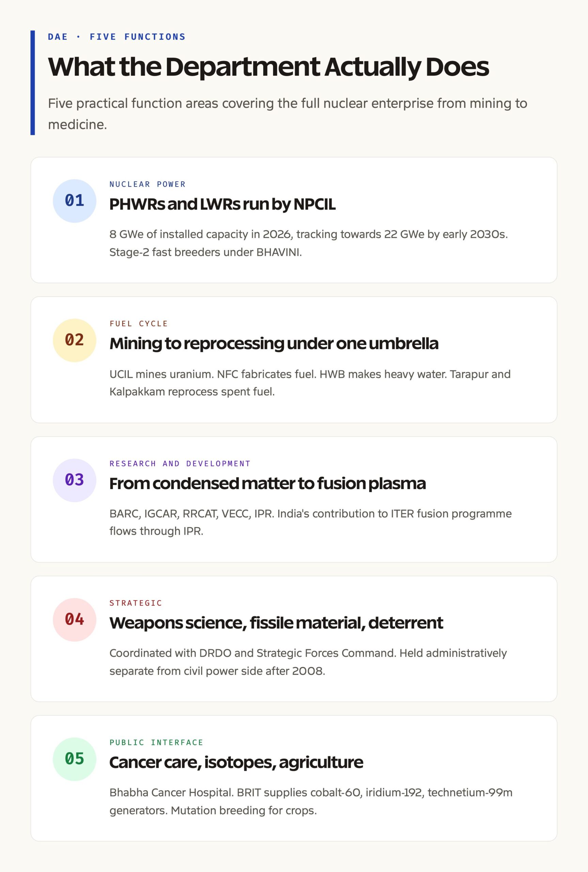Click the PUBLIC INTERFACE category label
588x872 pixels.
pyautogui.click(x=156, y=743)
